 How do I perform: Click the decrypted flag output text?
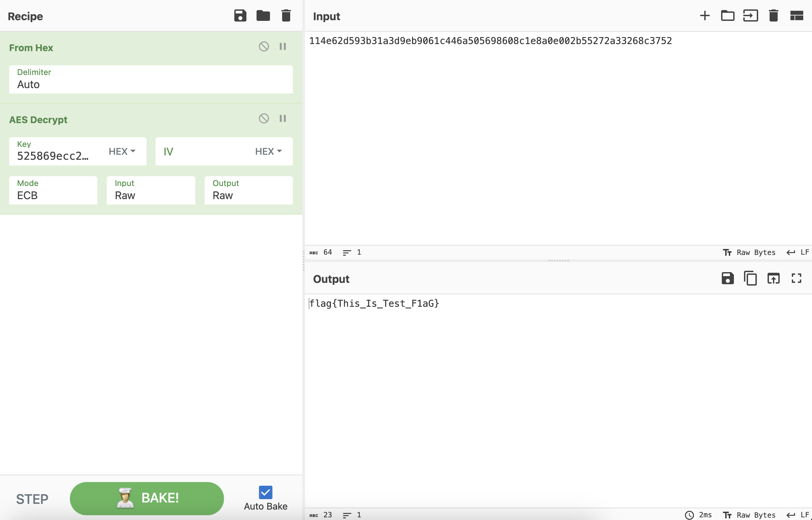coord(374,304)
